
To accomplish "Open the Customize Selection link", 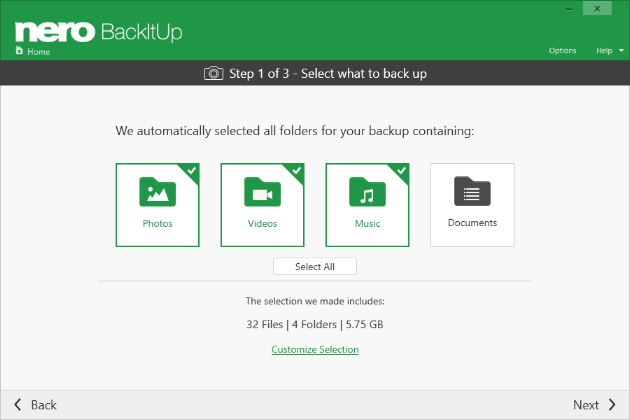I will 315,349.
